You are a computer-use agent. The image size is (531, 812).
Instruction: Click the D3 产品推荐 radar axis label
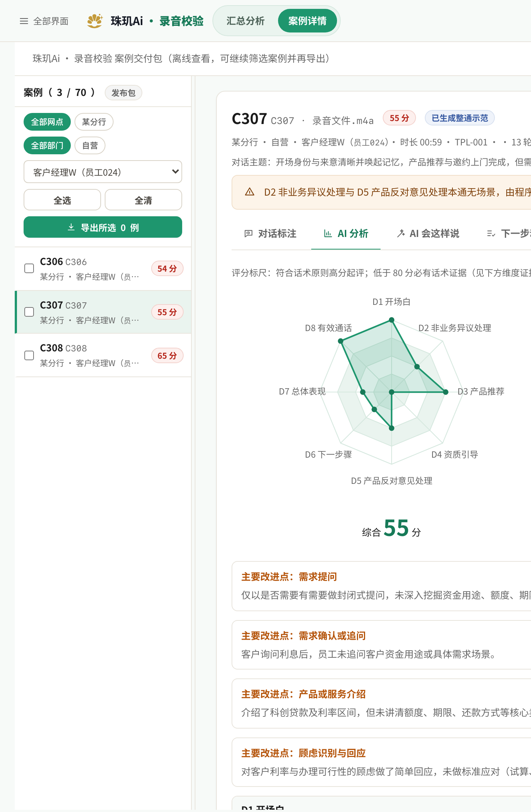(x=481, y=392)
